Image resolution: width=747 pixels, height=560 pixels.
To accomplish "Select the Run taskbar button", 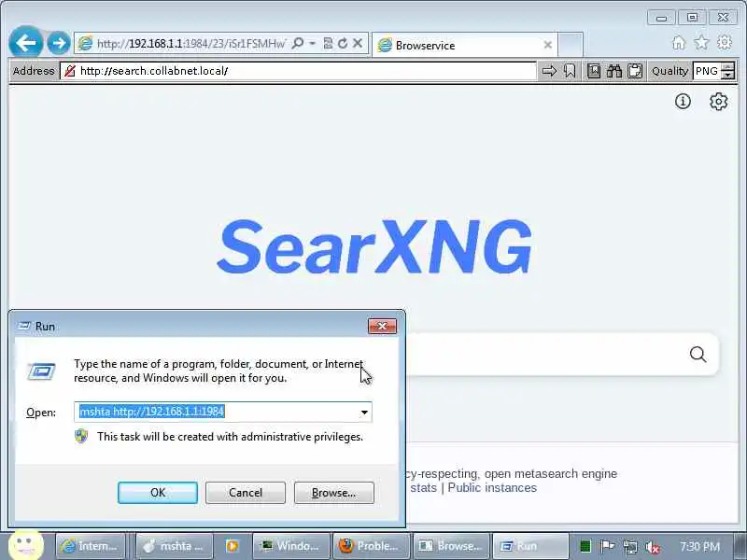I will 529,546.
